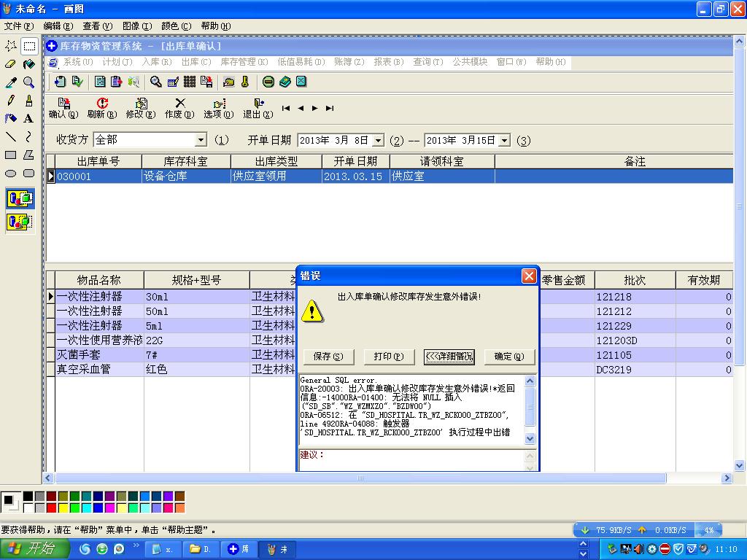
Task: Click 作废(D) void toolbar button
Action: [179, 109]
